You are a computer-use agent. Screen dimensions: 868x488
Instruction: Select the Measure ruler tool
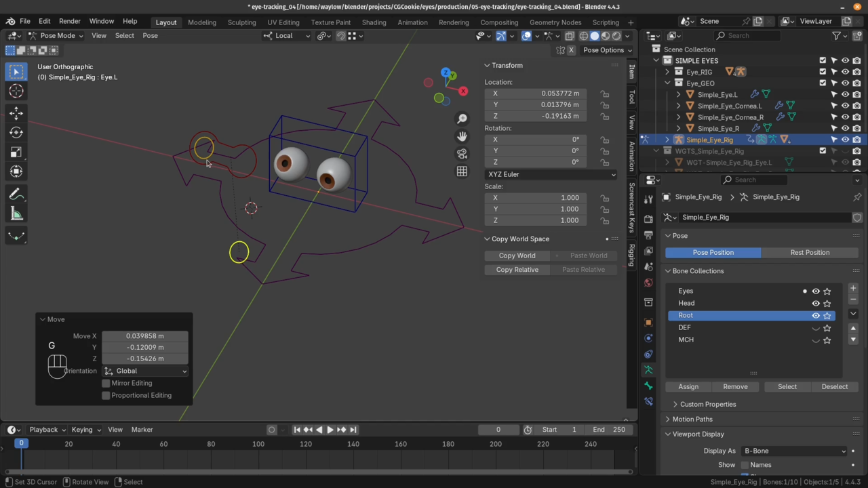pyautogui.click(x=16, y=215)
